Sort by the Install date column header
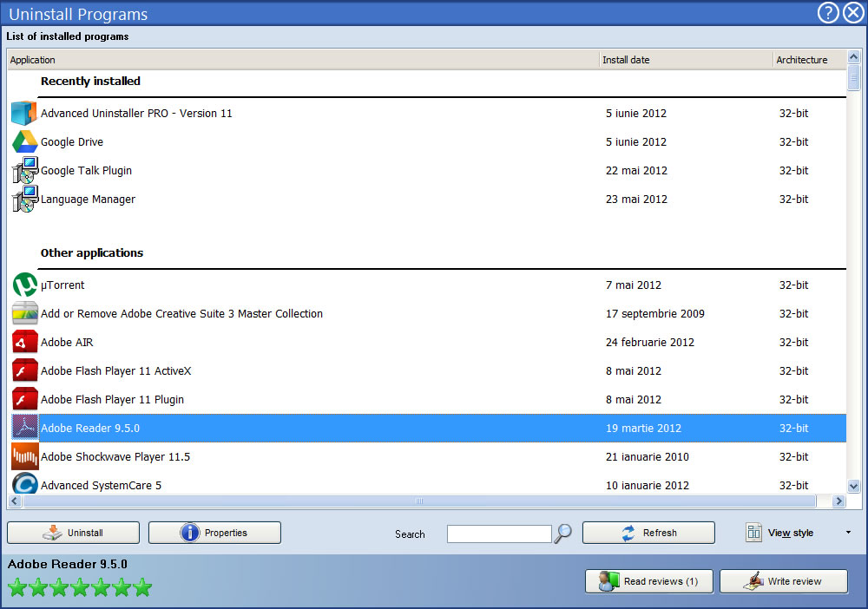 click(x=686, y=60)
